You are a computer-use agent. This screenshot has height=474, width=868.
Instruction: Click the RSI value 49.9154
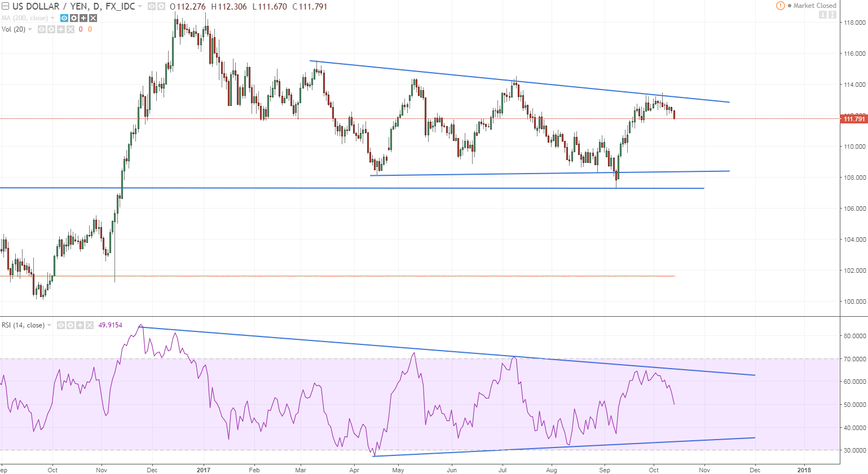[x=111, y=325]
